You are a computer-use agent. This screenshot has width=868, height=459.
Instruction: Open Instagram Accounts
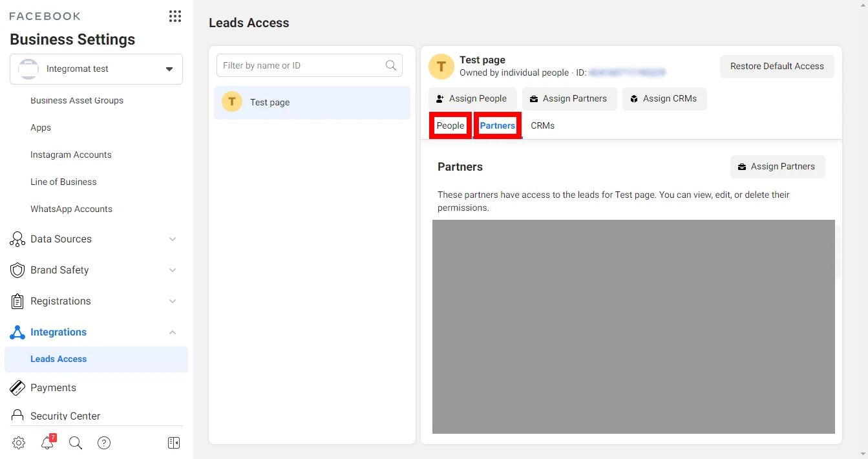click(71, 155)
